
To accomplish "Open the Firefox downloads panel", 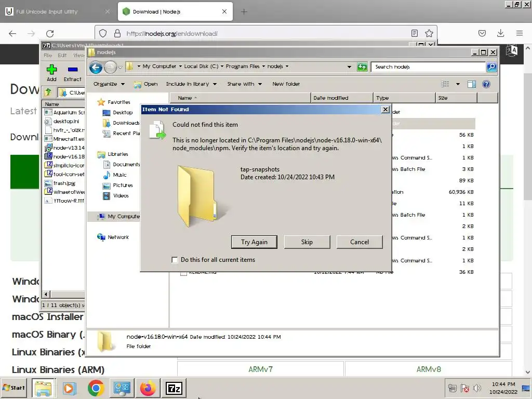I will pos(500,33).
